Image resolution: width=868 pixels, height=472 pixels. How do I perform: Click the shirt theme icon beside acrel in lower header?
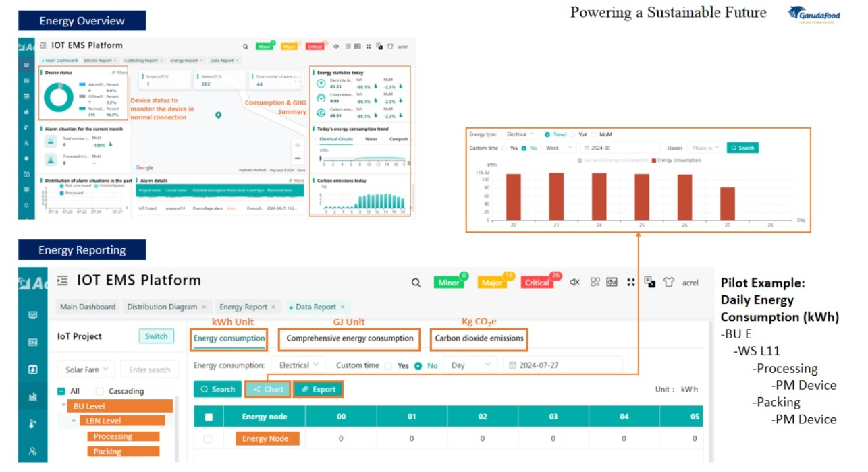click(668, 283)
